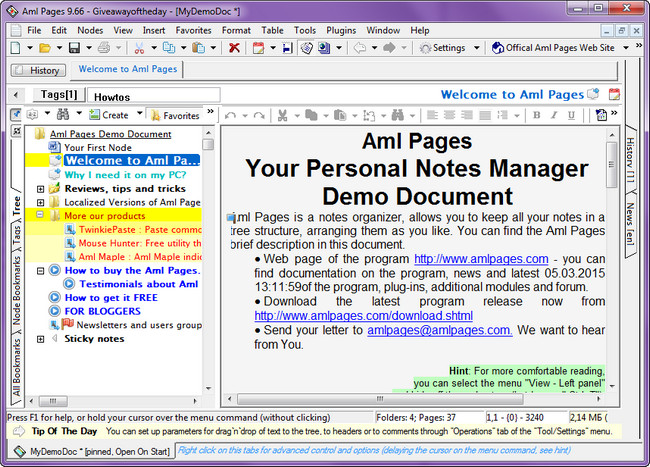Click the Align right icon
The height and width of the screenshot is (467, 650).
point(467,115)
